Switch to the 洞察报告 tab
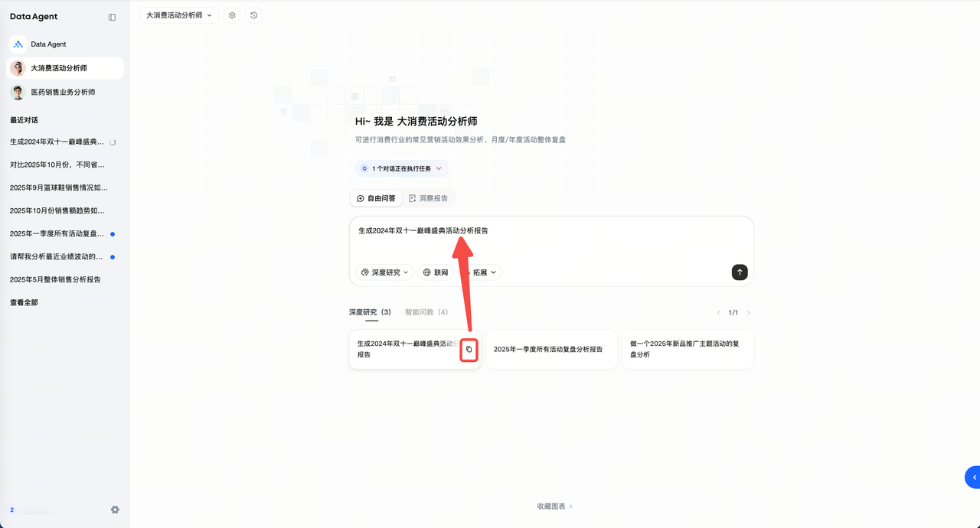Screen dimensions: 980x528 [x=428, y=198]
